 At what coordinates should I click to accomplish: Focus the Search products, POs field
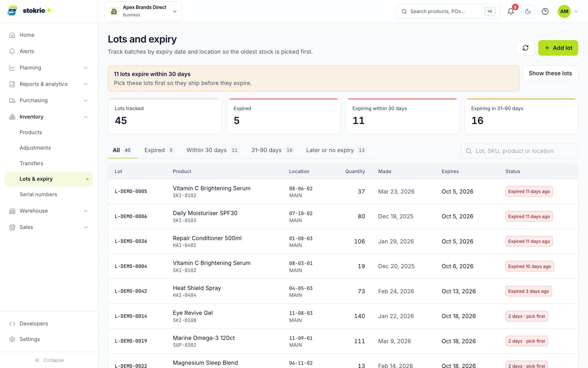tap(448, 11)
